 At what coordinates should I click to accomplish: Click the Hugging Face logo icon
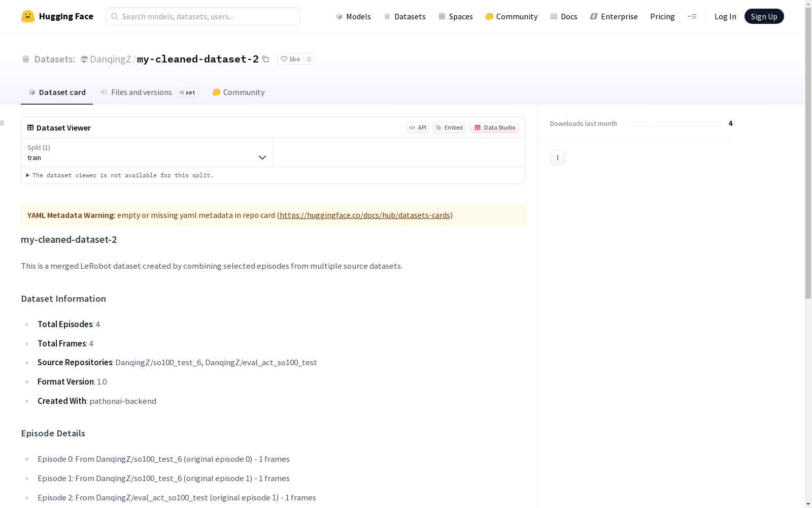click(28, 16)
